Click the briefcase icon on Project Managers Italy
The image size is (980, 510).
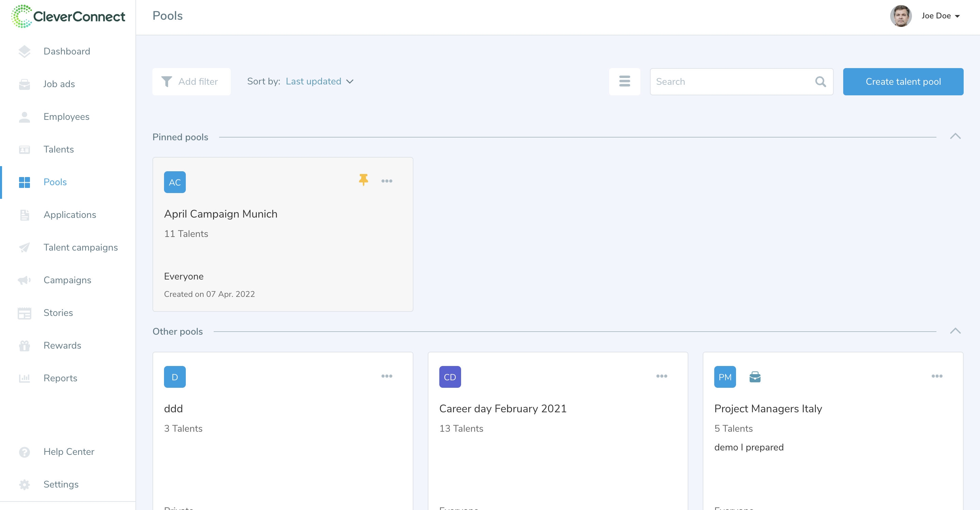755,377
